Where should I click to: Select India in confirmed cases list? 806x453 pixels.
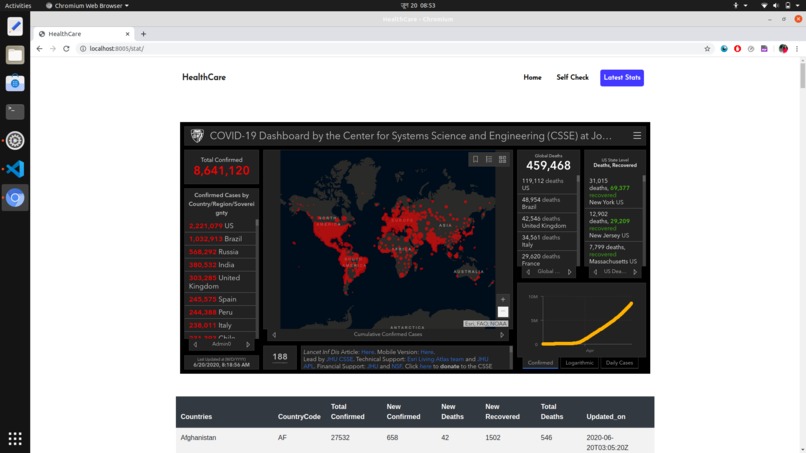click(x=221, y=265)
